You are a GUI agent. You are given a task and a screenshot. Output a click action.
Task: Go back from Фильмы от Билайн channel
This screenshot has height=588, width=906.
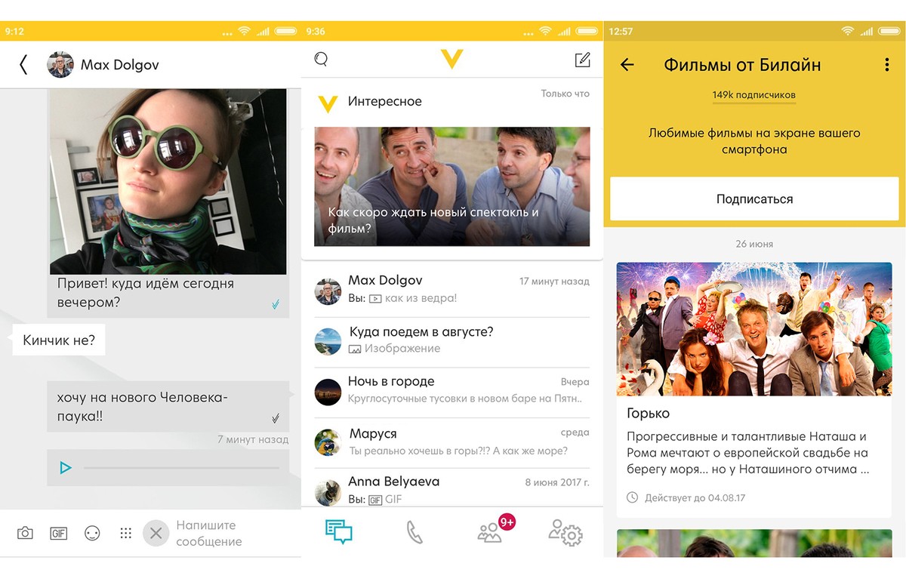point(627,65)
